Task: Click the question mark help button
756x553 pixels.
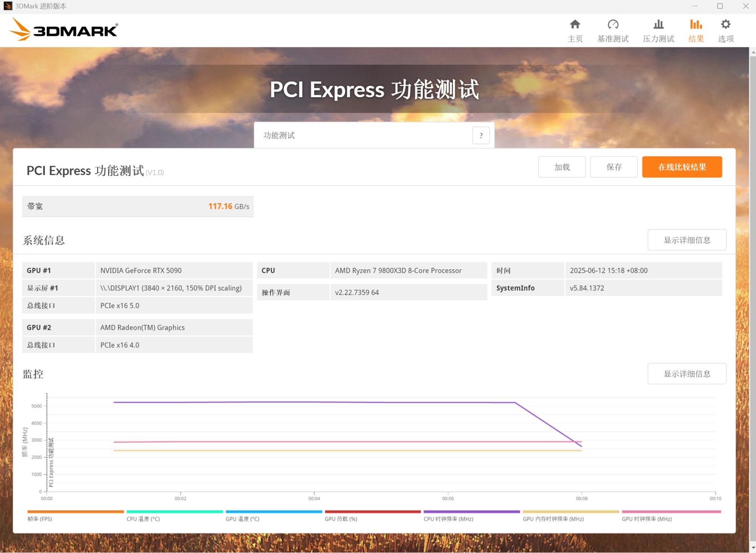Action: (481, 135)
